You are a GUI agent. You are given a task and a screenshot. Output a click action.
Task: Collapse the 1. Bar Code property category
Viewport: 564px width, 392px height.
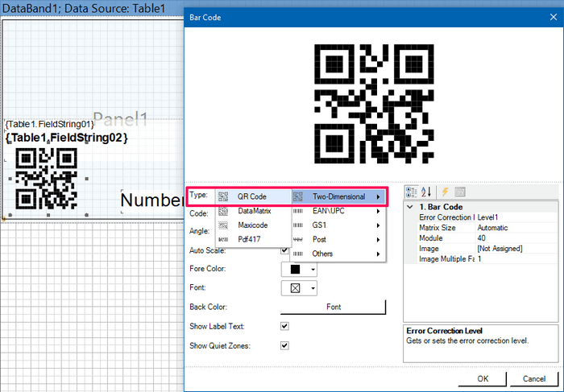[x=410, y=207]
